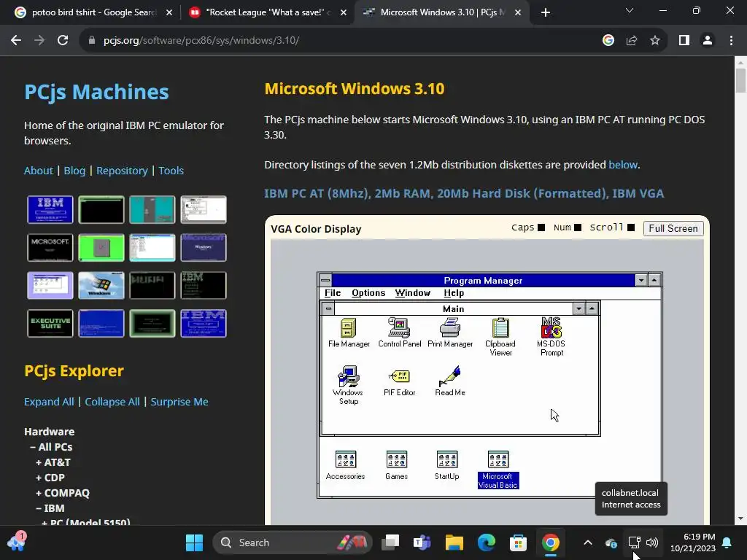
Task: Open Windows Start button on taskbar
Action: point(194,542)
